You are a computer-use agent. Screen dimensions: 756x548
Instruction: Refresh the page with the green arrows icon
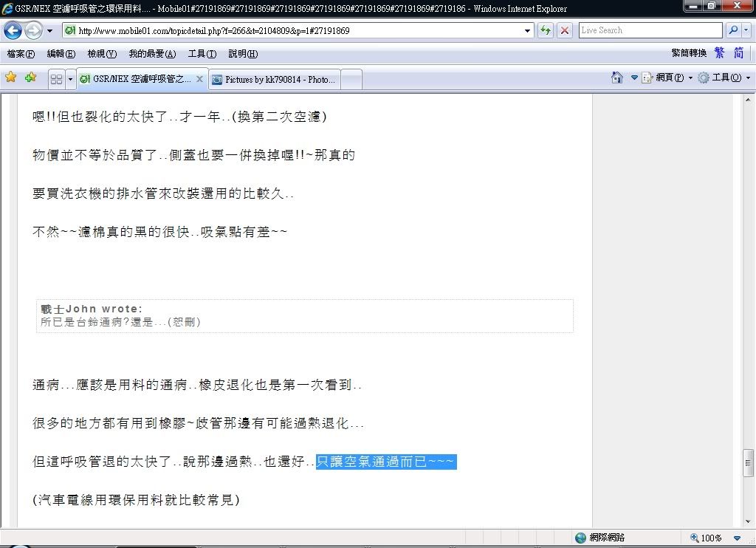coord(546,30)
